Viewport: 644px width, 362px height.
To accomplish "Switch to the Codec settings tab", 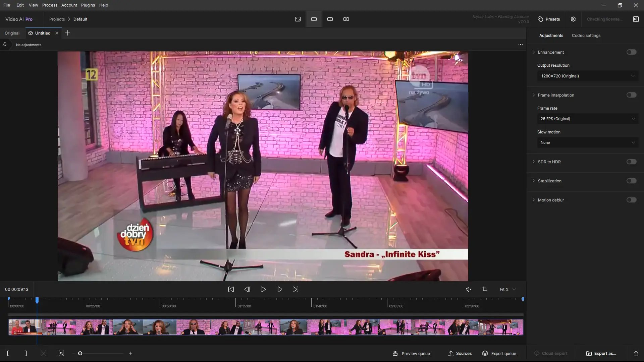I will click(586, 36).
